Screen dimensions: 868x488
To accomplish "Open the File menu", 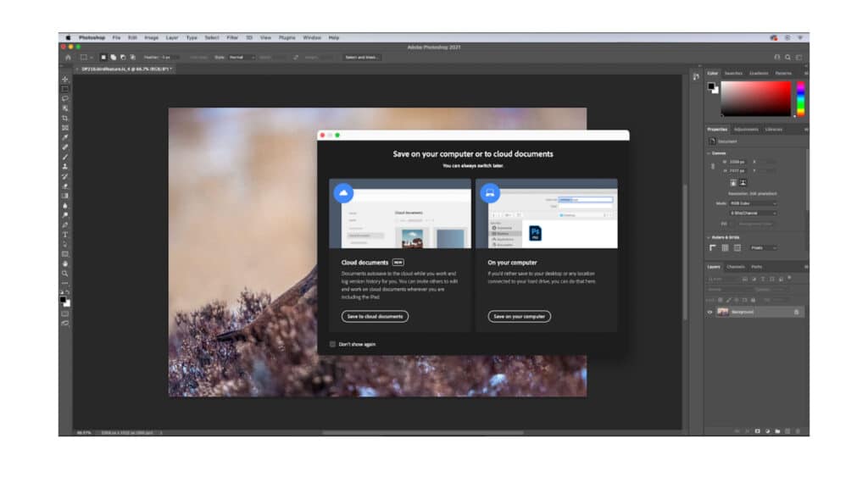I will coord(116,37).
